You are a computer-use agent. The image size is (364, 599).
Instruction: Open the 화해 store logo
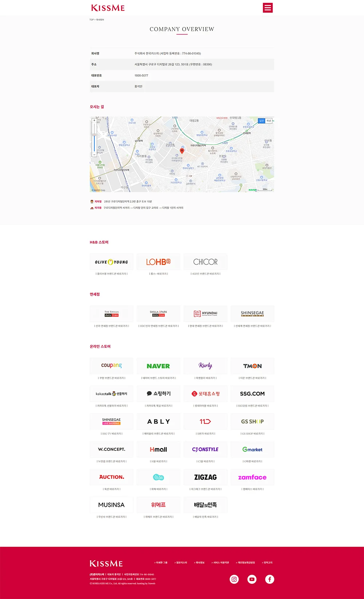[158, 477]
